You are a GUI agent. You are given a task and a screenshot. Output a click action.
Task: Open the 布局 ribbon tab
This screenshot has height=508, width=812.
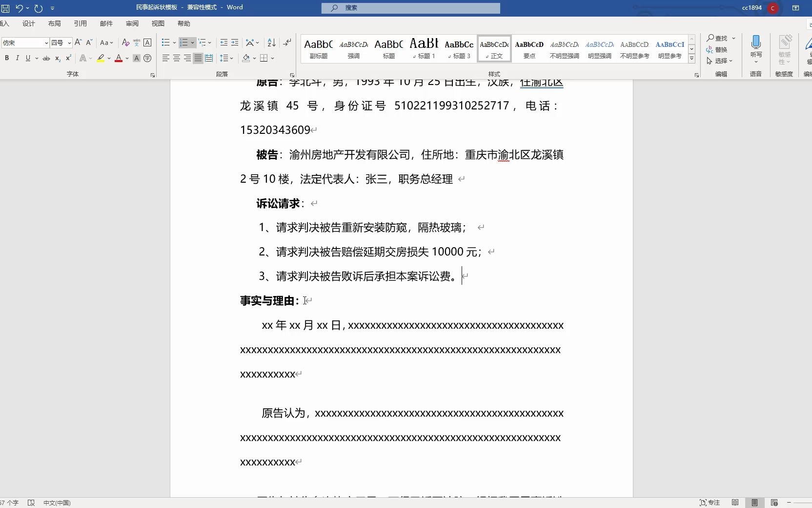(55, 23)
